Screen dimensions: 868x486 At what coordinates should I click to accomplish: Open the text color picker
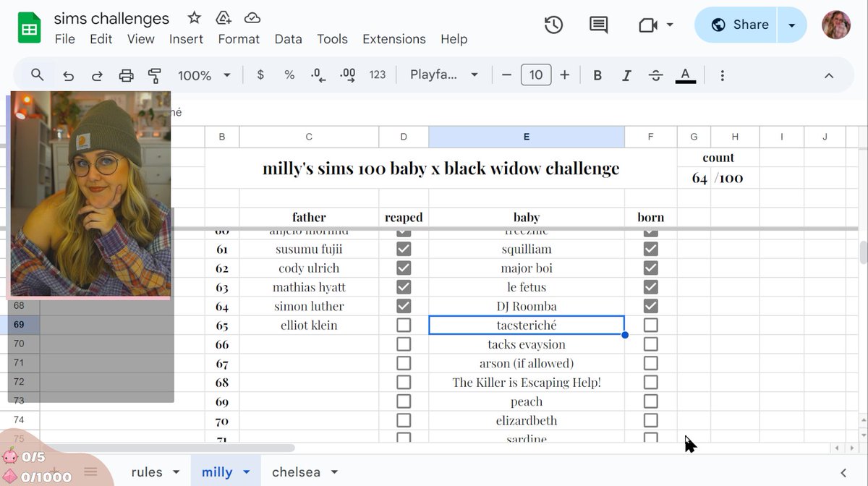click(685, 75)
